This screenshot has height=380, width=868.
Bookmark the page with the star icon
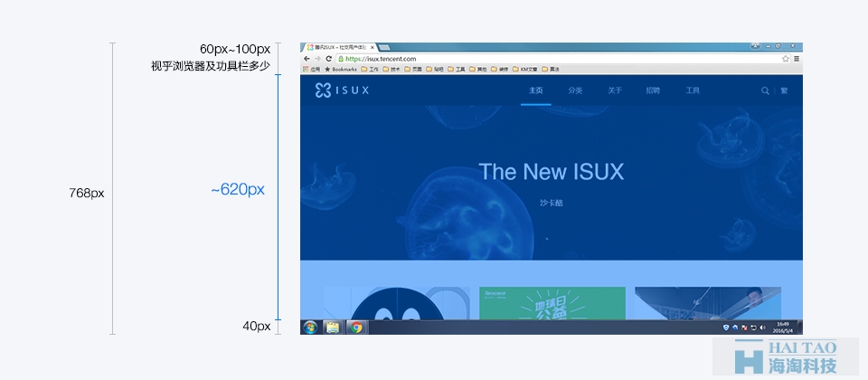[x=785, y=59]
